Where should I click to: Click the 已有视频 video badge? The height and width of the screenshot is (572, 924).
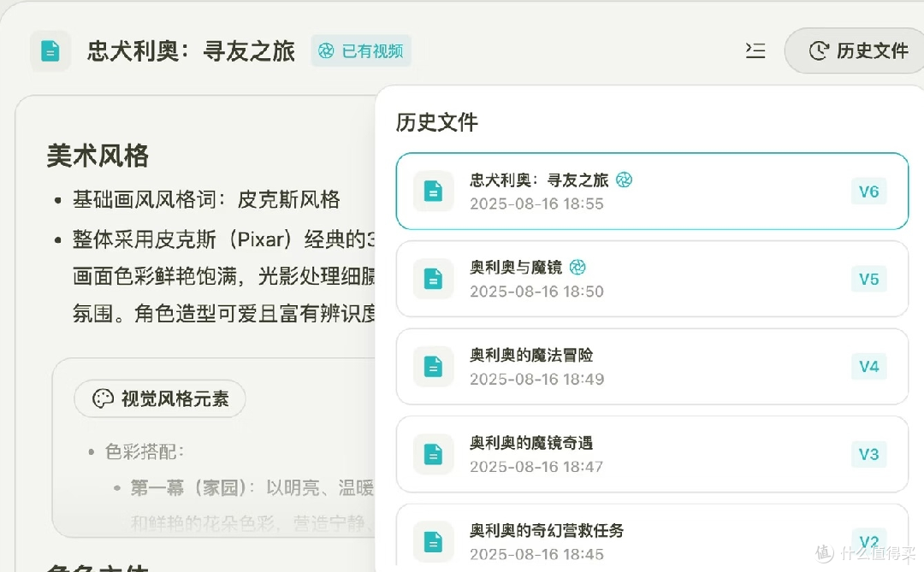coord(361,51)
